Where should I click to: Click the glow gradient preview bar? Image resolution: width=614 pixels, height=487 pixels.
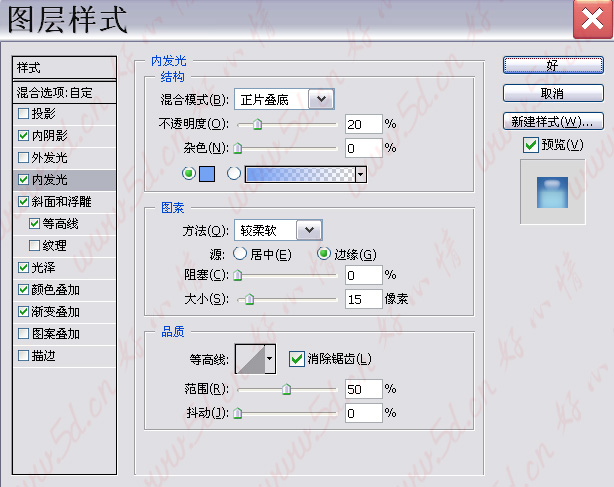(x=300, y=174)
